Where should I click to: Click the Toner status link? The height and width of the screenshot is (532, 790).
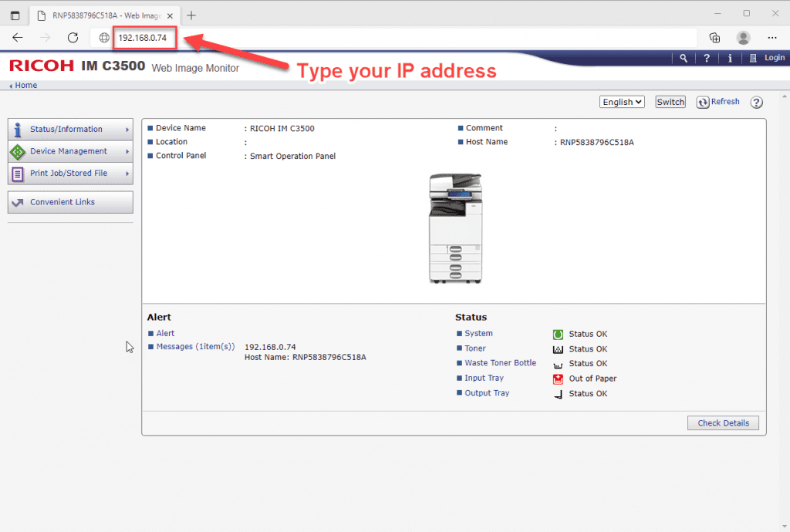475,348
